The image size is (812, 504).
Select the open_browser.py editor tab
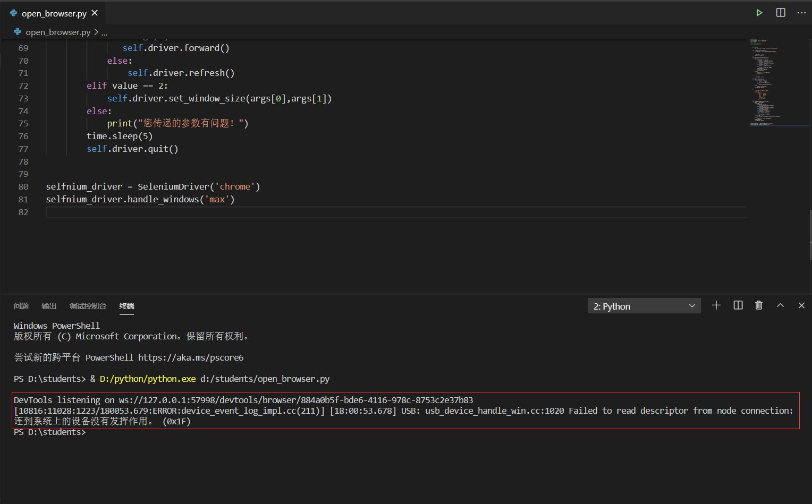[x=52, y=13]
